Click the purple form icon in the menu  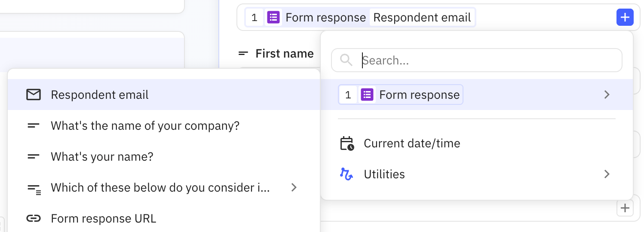click(x=367, y=95)
